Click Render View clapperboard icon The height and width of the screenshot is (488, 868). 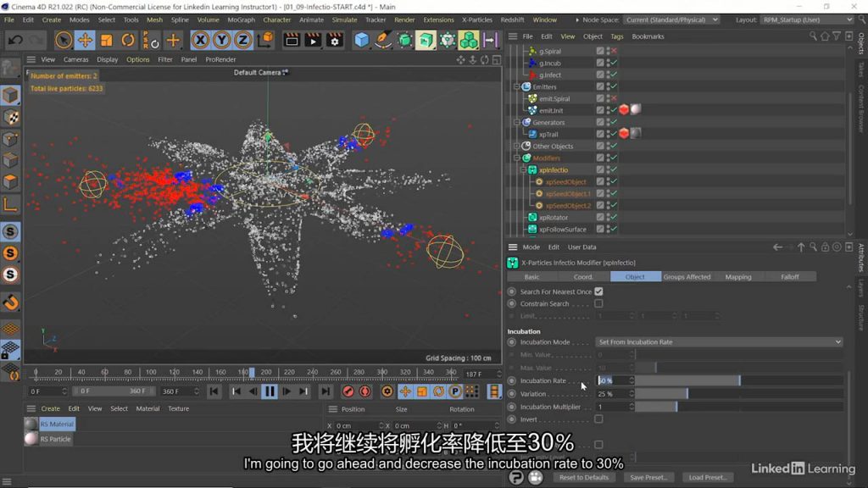click(292, 41)
